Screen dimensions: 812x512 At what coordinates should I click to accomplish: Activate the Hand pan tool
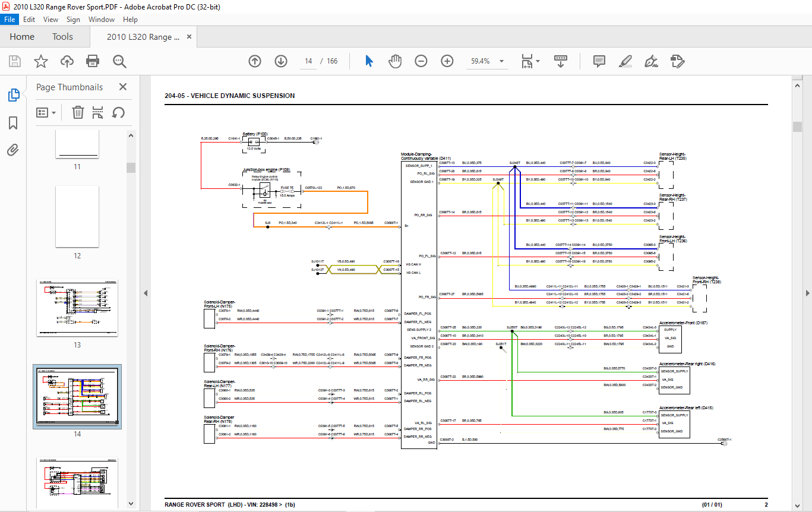395,61
